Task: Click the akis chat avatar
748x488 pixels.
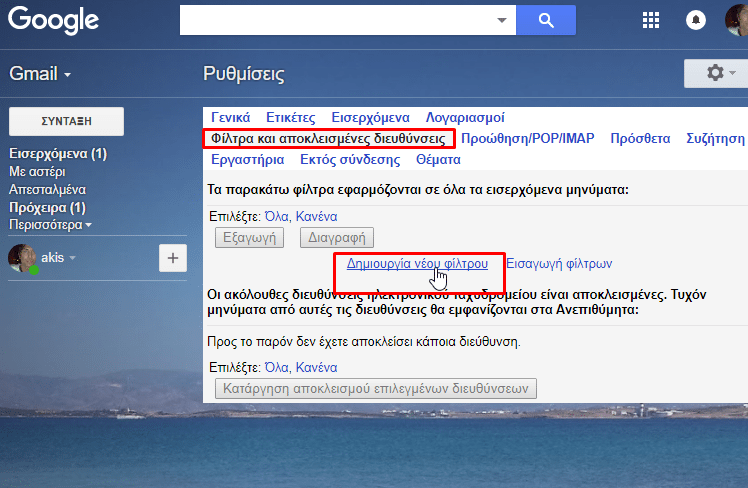Action: pyautogui.click(x=22, y=258)
